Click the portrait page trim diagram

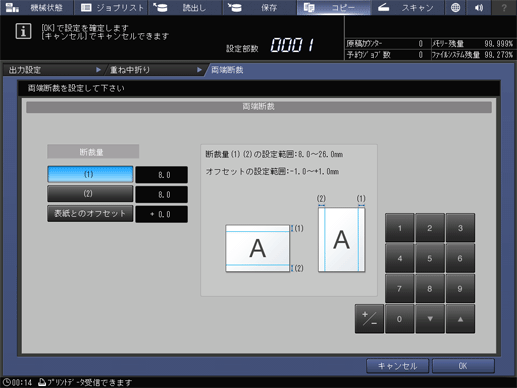coord(342,240)
